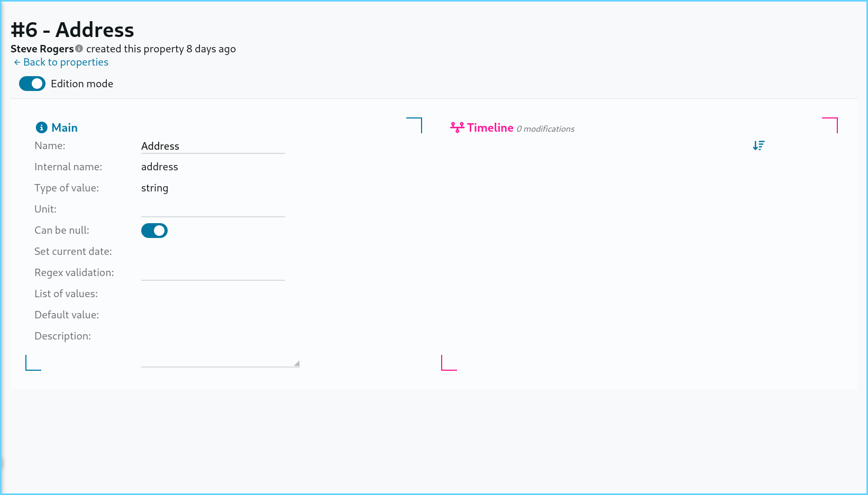The height and width of the screenshot is (495, 868).
Task: Focus the Name field containing Address
Action: [x=213, y=146]
